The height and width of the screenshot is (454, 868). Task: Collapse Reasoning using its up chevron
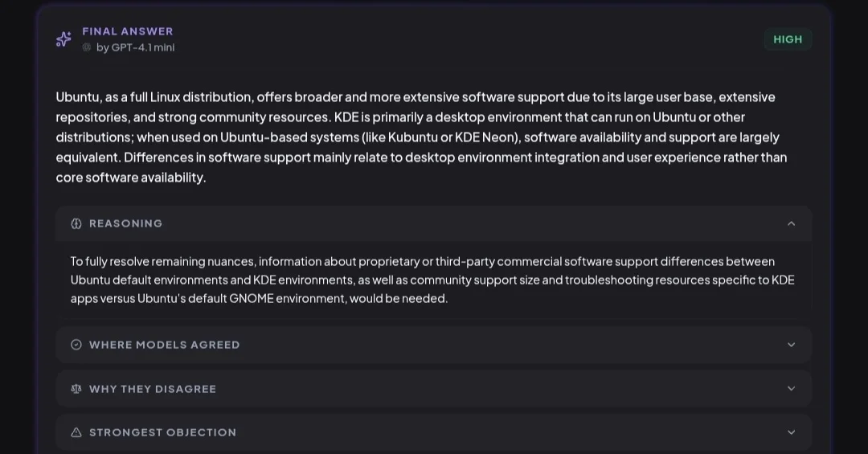[791, 223]
